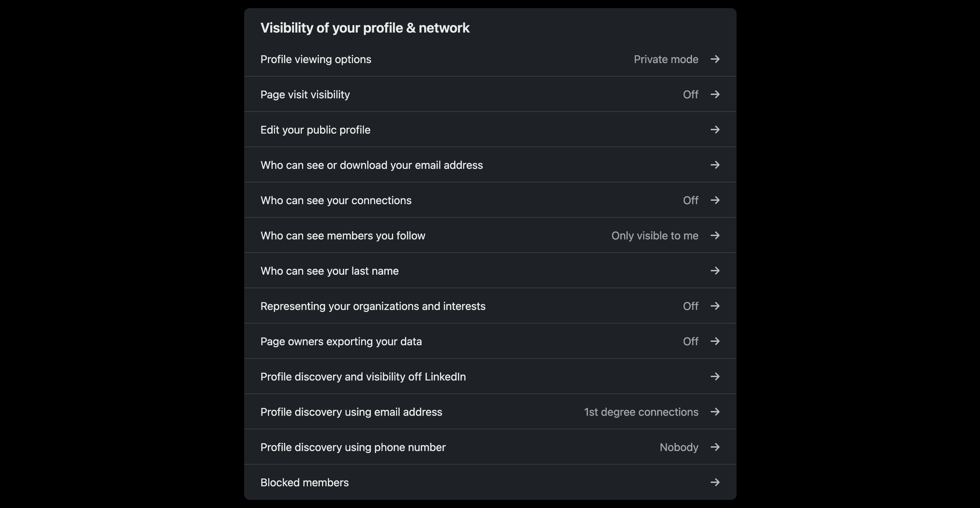The width and height of the screenshot is (980, 508).
Task: Click arrow next to Page owners exporting data
Action: coord(715,341)
